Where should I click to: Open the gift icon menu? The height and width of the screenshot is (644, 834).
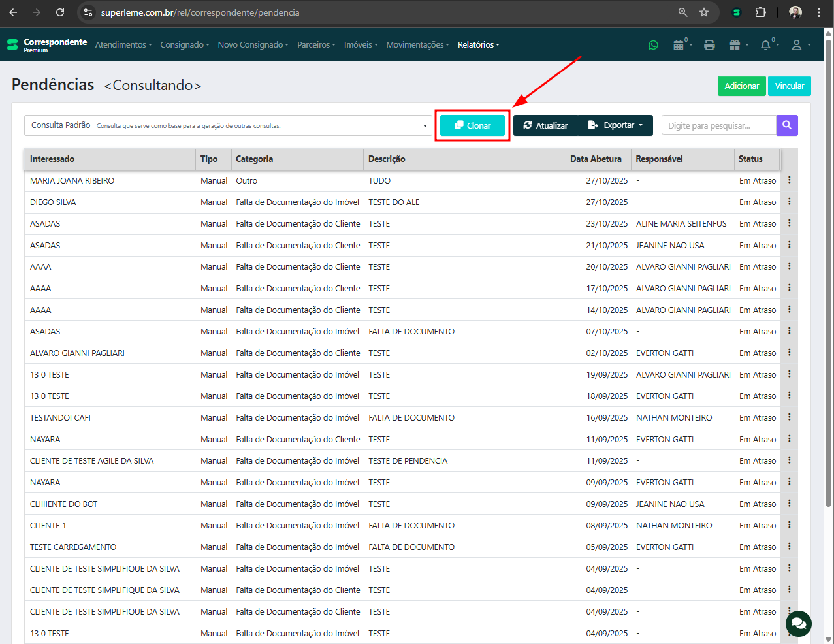point(735,45)
